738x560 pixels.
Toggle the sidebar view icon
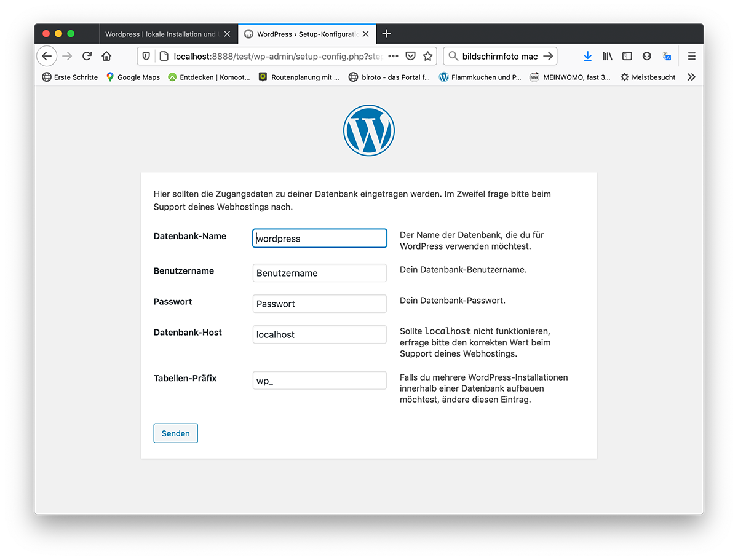tap(627, 56)
